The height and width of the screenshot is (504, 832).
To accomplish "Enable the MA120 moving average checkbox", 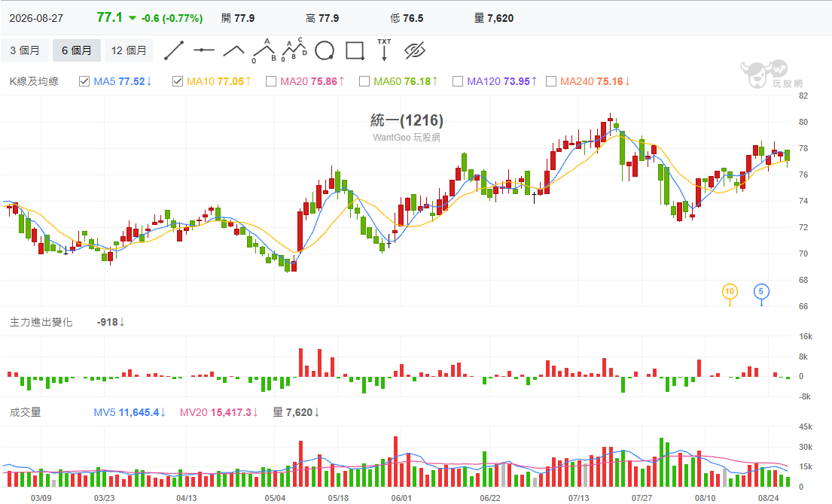I will pyautogui.click(x=458, y=81).
